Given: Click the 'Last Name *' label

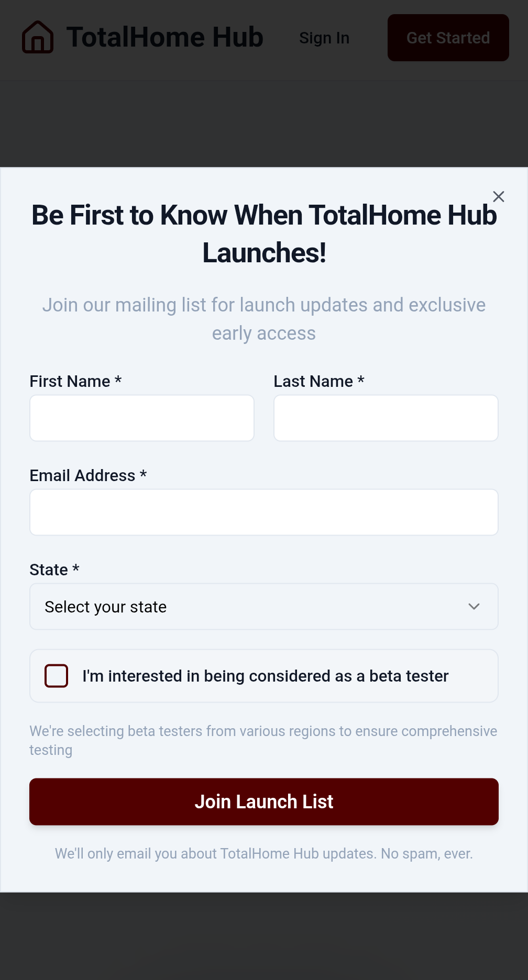Looking at the screenshot, I should coord(318,382).
